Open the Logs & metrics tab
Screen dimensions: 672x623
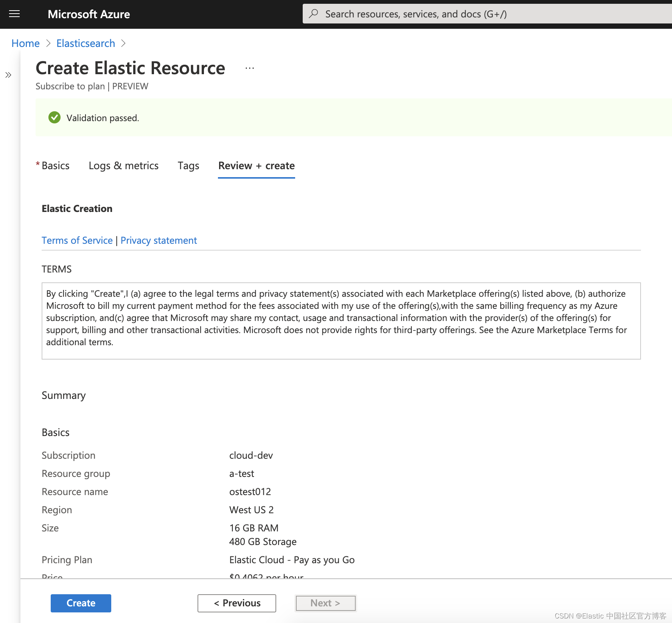coord(124,165)
